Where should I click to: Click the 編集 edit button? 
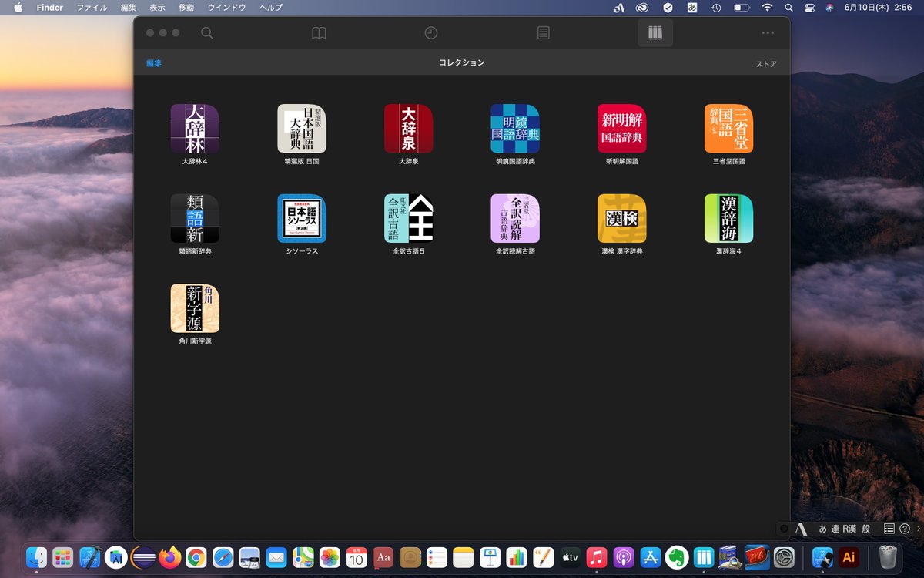tap(154, 63)
